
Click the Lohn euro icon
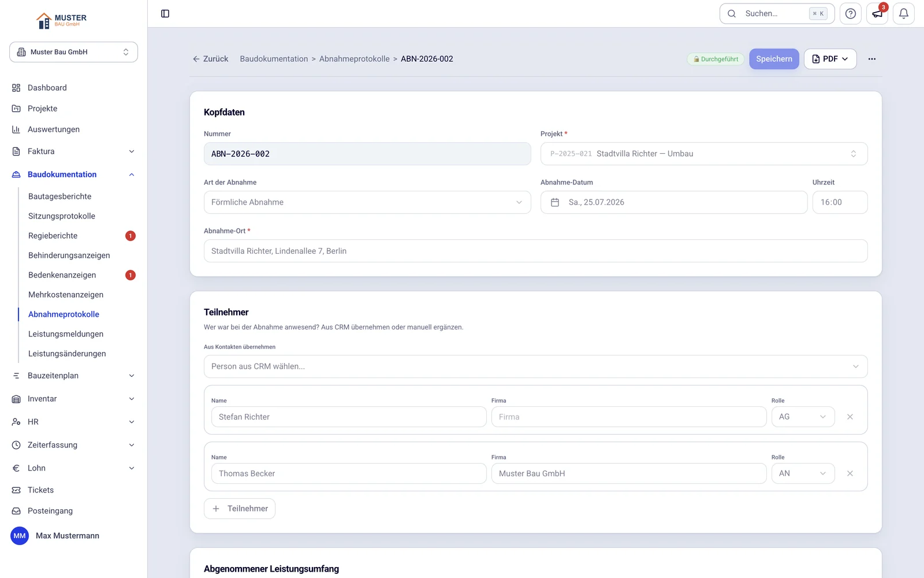point(16,468)
